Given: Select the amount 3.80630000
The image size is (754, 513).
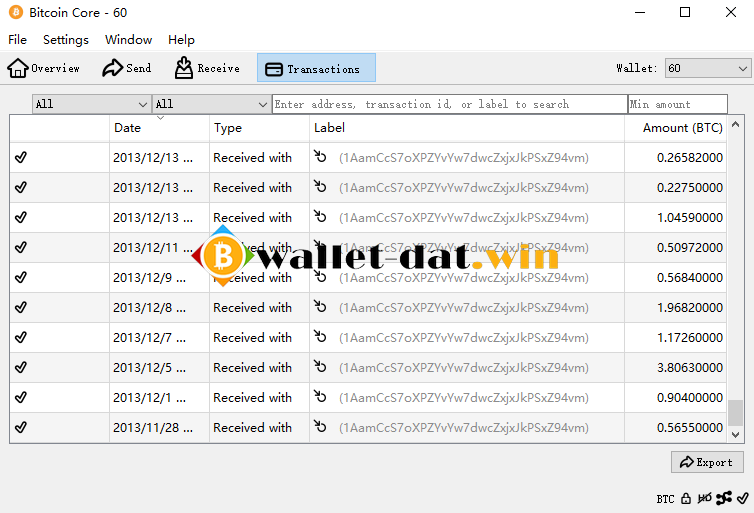Looking at the screenshot, I should pyautogui.click(x=690, y=368).
